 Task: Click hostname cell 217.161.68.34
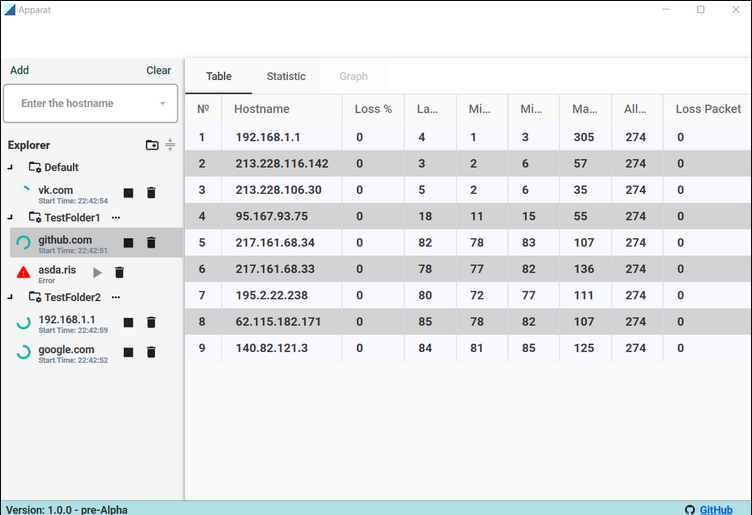[282, 243]
